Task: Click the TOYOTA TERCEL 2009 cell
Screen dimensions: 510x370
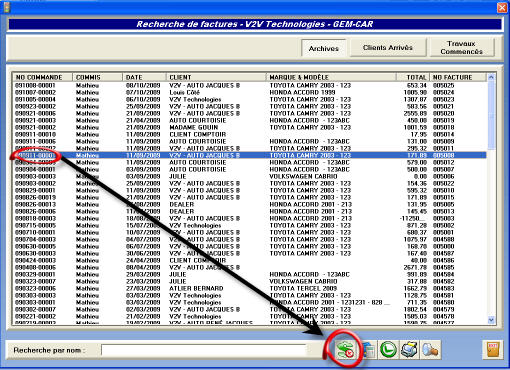Action: (303, 288)
